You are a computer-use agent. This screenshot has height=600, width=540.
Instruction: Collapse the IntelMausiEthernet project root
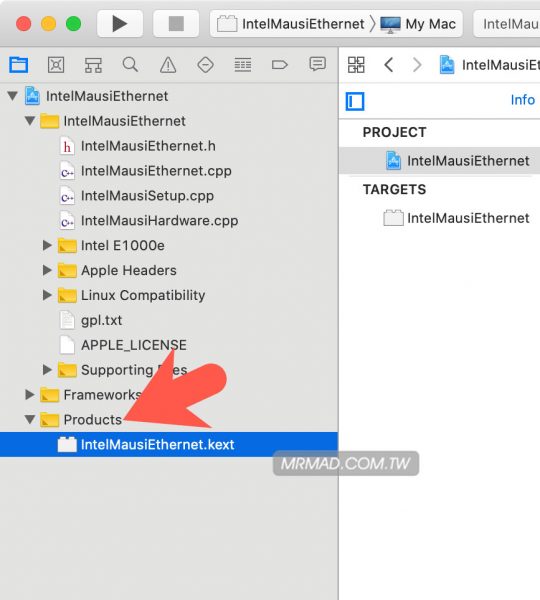[12, 96]
